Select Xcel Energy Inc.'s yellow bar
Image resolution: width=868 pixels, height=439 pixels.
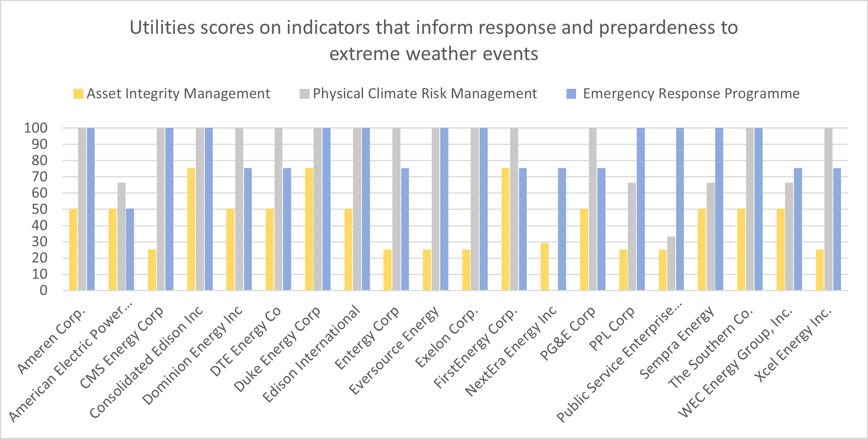tap(820, 270)
